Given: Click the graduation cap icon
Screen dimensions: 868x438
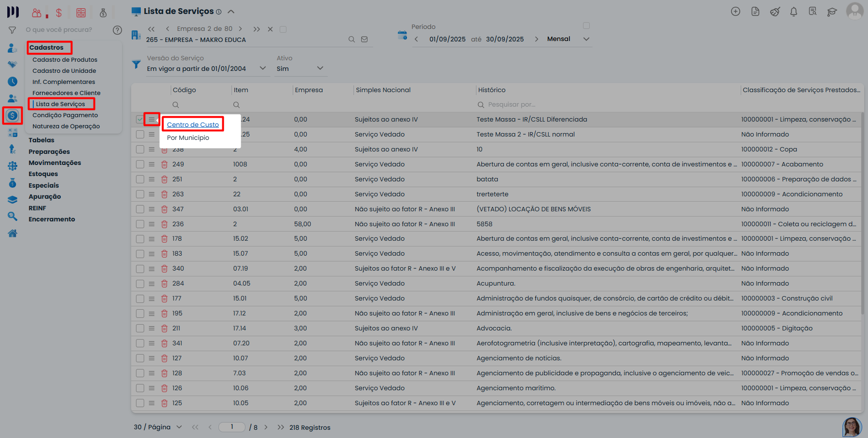Looking at the screenshot, I should (832, 12).
